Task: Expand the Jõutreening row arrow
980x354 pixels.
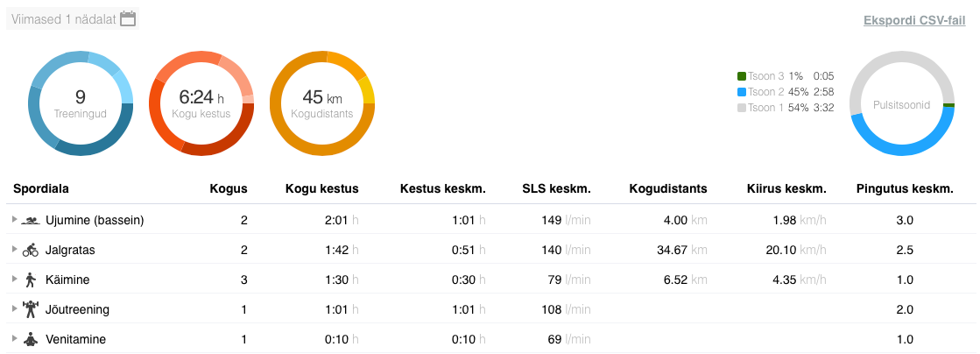Action: [14, 309]
